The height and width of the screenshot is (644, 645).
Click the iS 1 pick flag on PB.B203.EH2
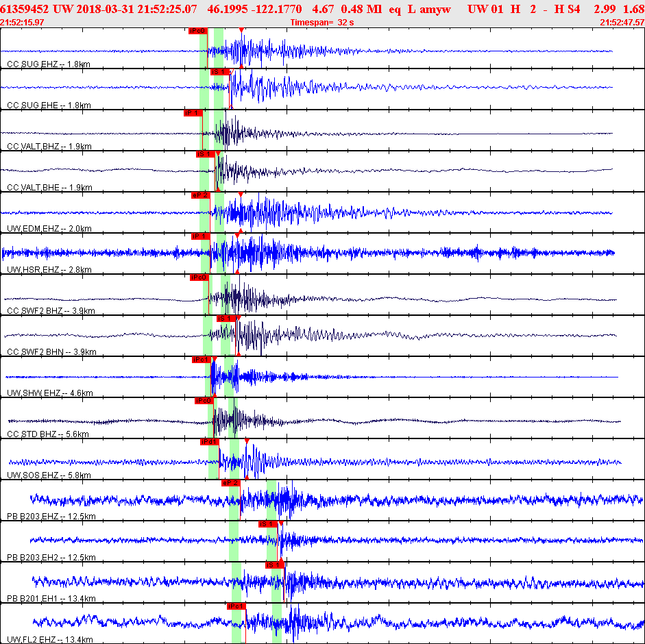(268, 524)
